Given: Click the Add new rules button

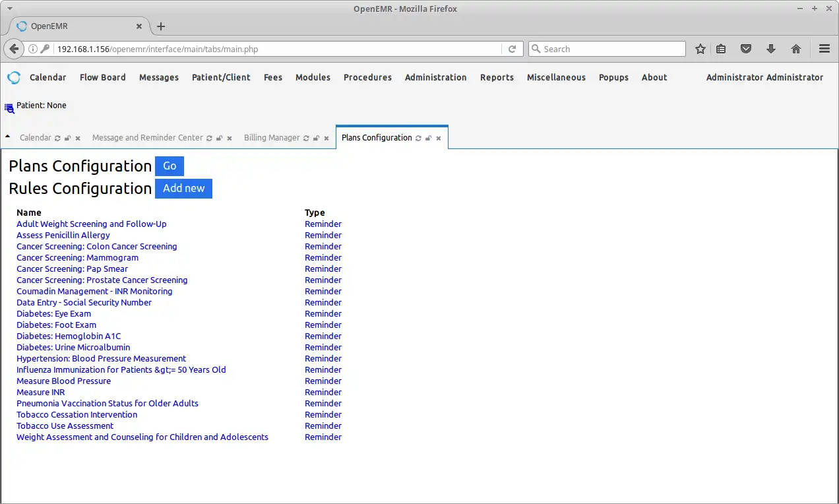Looking at the screenshot, I should tap(183, 189).
